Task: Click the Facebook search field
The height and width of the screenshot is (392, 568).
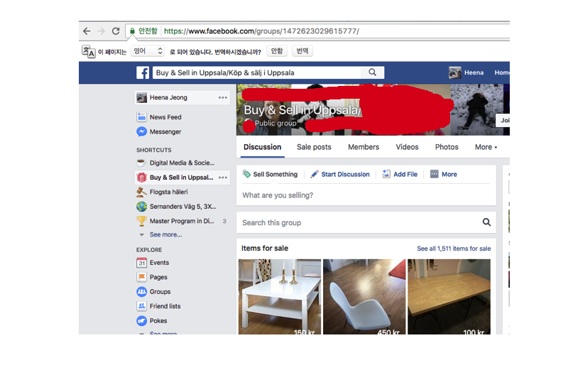Action: 257,72
